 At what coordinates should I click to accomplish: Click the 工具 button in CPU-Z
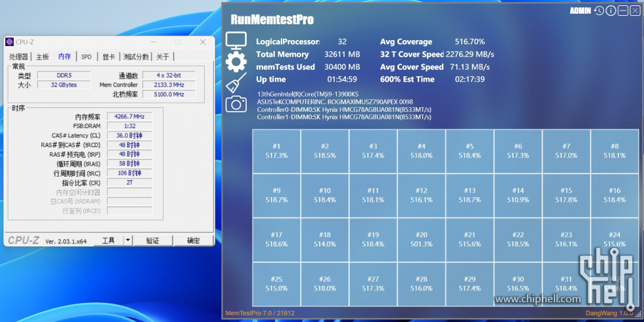click(x=109, y=241)
